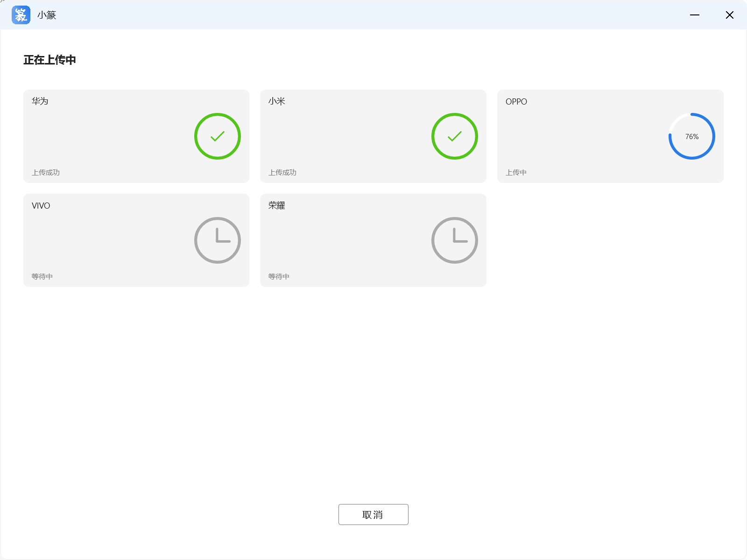
Task: Click the 小篆 app logo icon
Action: (21, 15)
